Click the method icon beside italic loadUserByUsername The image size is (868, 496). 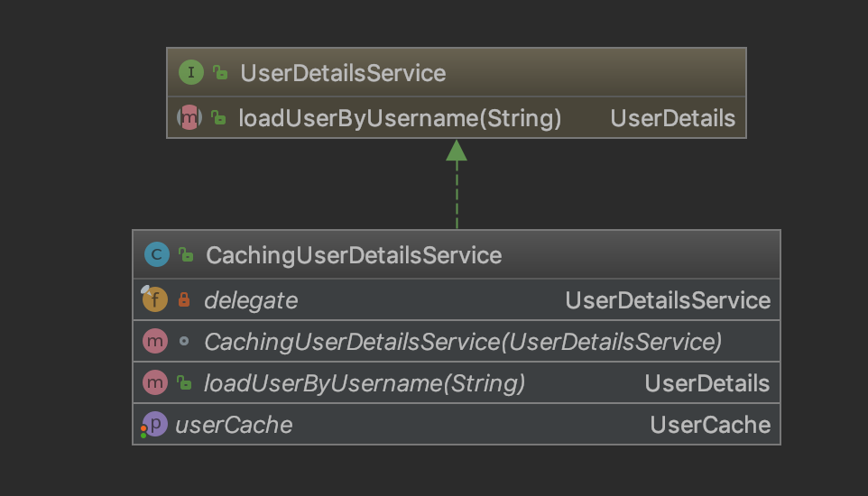155,383
